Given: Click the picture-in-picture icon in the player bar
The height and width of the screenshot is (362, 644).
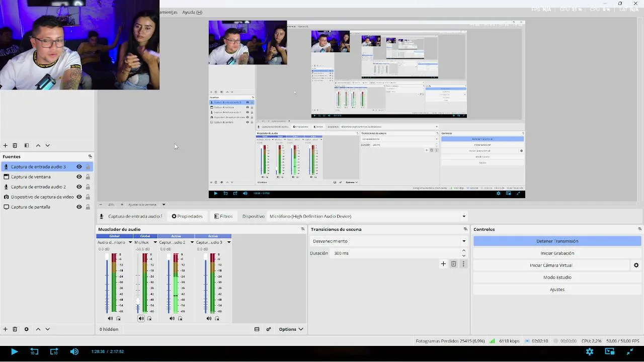Looking at the screenshot, I should (x=610, y=351).
